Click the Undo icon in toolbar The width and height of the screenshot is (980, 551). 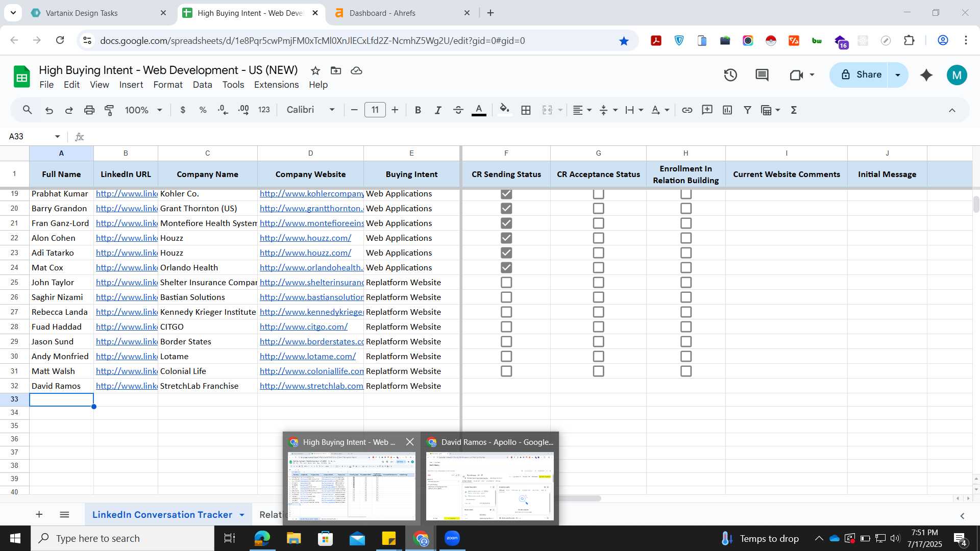(49, 110)
